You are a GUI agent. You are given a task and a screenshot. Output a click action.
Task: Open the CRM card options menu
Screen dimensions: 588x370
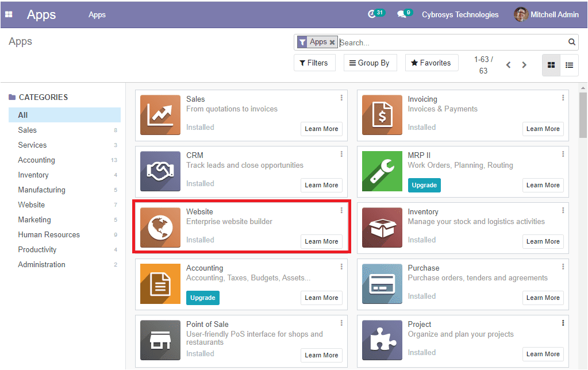pos(341,154)
